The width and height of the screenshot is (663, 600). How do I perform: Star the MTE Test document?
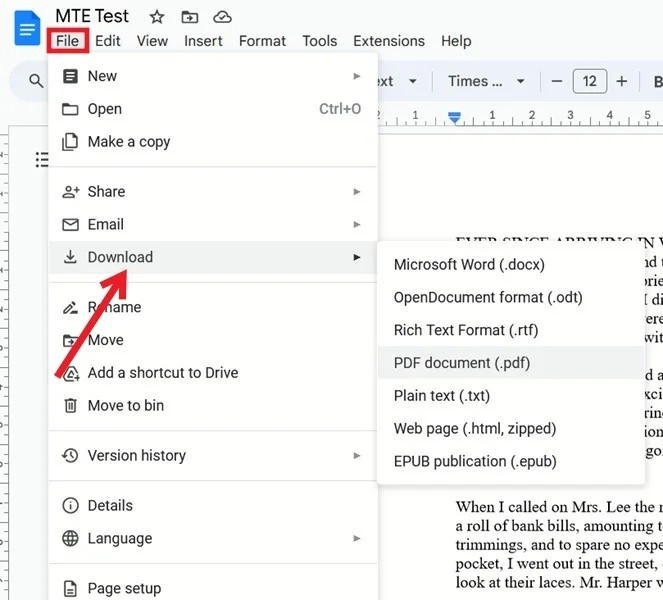click(157, 17)
